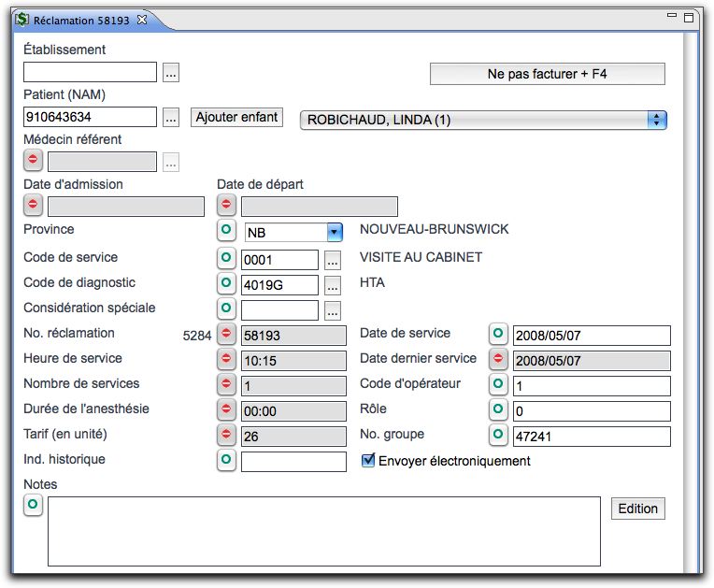
Task: Click the 5284 number beside No. réclamation
Action: click(196, 337)
